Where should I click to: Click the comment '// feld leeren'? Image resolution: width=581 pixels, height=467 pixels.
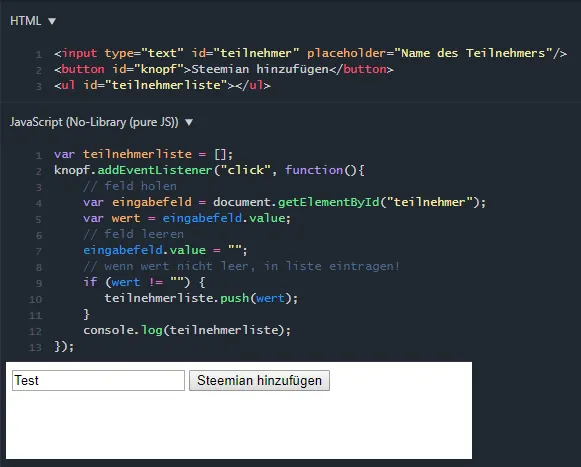pyautogui.click(x=133, y=234)
